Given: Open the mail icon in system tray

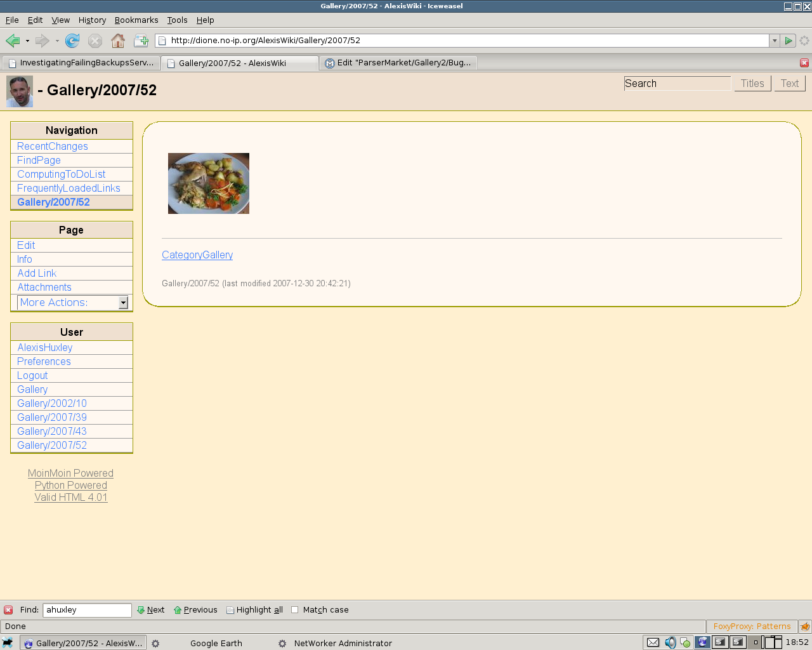Looking at the screenshot, I should pyautogui.click(x=653, y=642).
